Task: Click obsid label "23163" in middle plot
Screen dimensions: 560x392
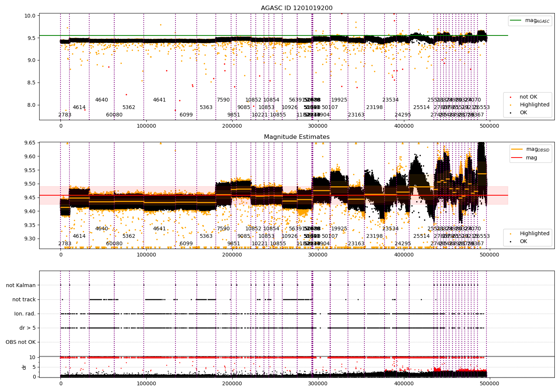Action: point(356,244)
